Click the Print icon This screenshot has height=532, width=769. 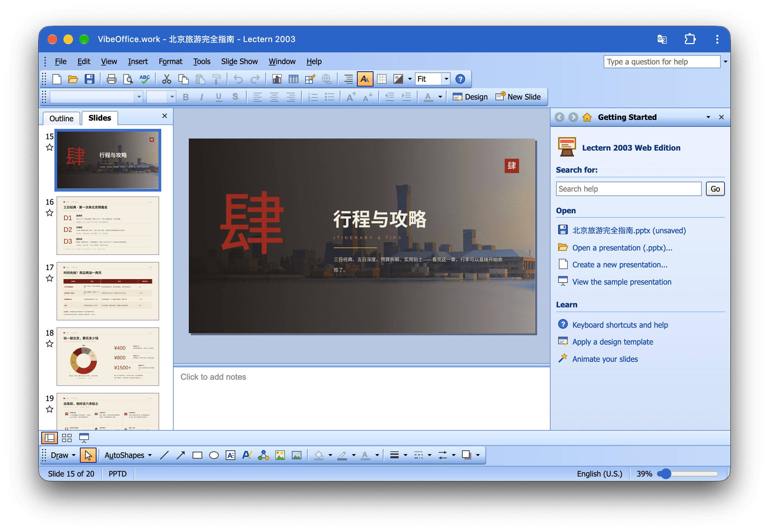[x=111, y=79]
